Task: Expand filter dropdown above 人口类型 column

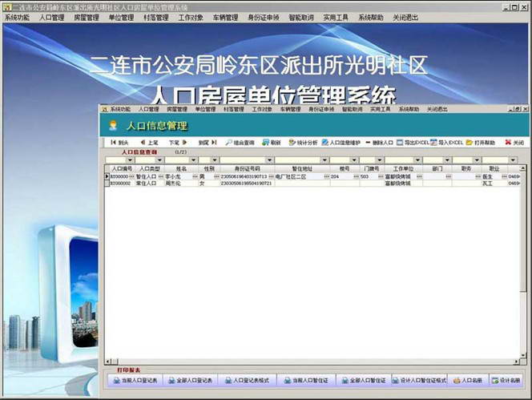Action: pyautogui.click(x=159, y=160)
